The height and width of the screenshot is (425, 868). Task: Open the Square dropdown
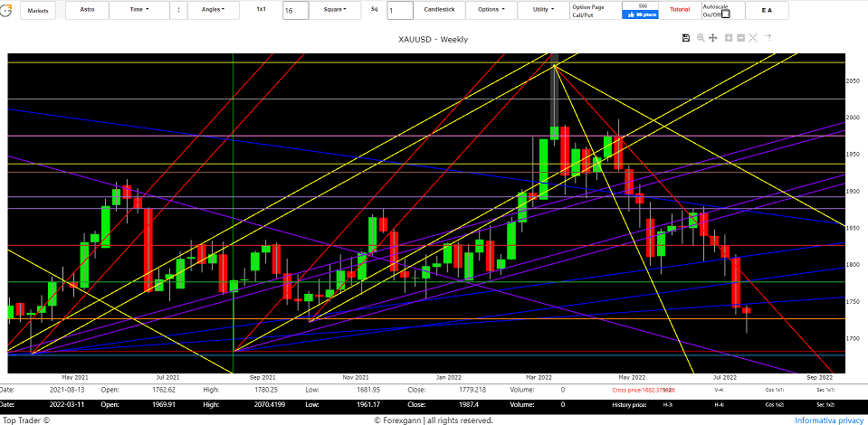point(335,10)
